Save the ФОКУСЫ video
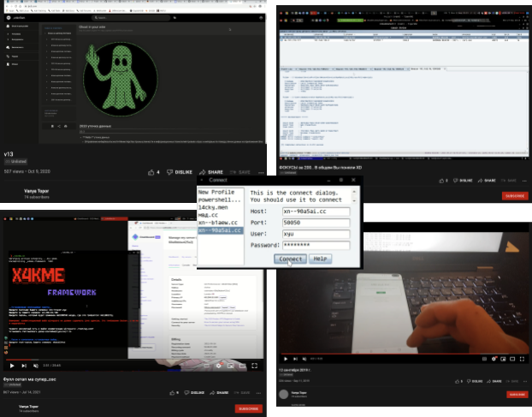This screenshot has width=532, height=417. tap(509, 181)
